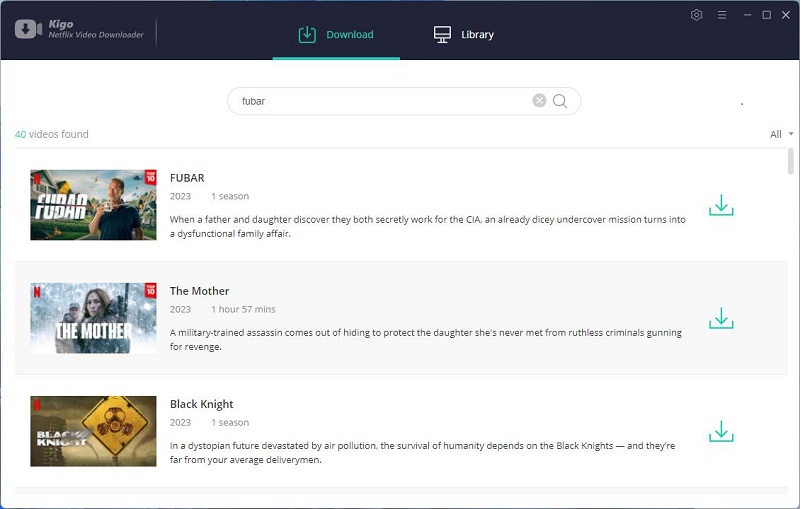The width and height of the screenshot is (800, 509).
Task: Open the settings gear icon
Action: coord(696,15)
